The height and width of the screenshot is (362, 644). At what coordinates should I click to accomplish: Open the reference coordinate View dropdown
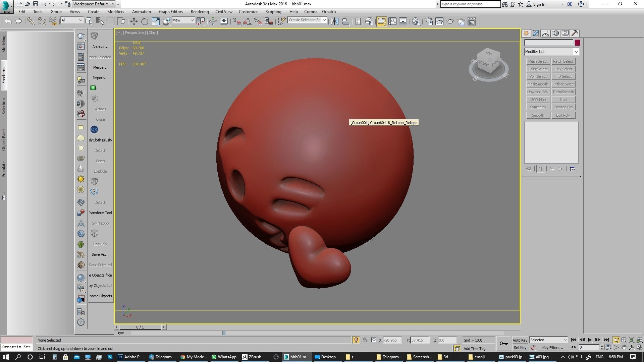click(x=183, y=20)
